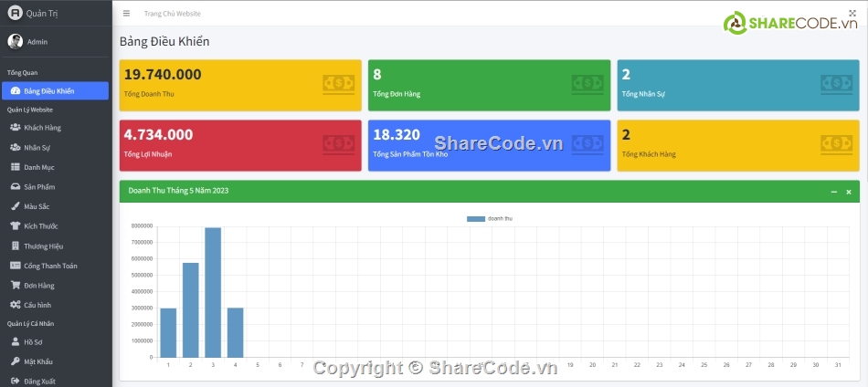
Task: Click money icon on Tổng Đơn Hàng card
Action: (587, 85)
